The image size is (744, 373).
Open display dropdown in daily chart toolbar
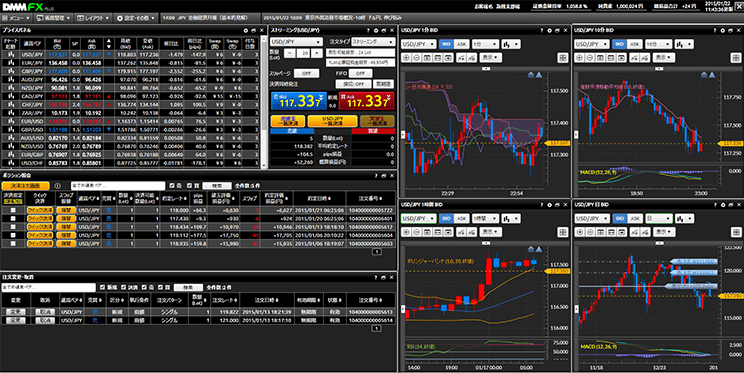click(x=663, y=233)
